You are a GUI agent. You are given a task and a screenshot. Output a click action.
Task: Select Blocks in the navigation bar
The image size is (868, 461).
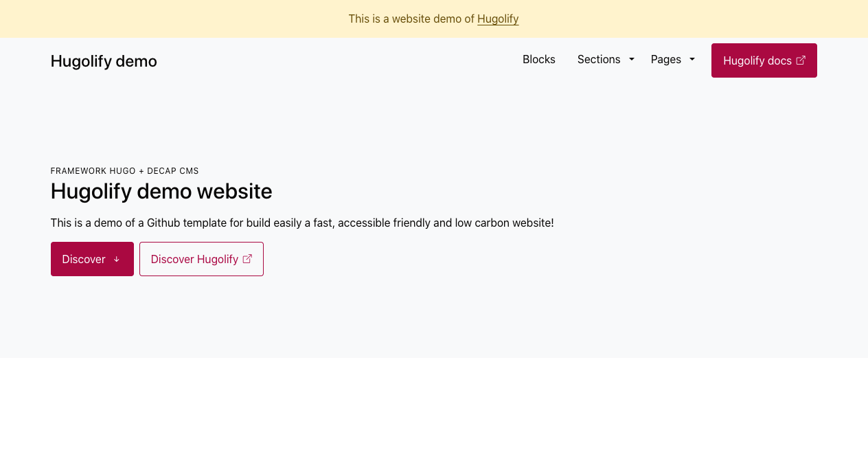(538, 59)
